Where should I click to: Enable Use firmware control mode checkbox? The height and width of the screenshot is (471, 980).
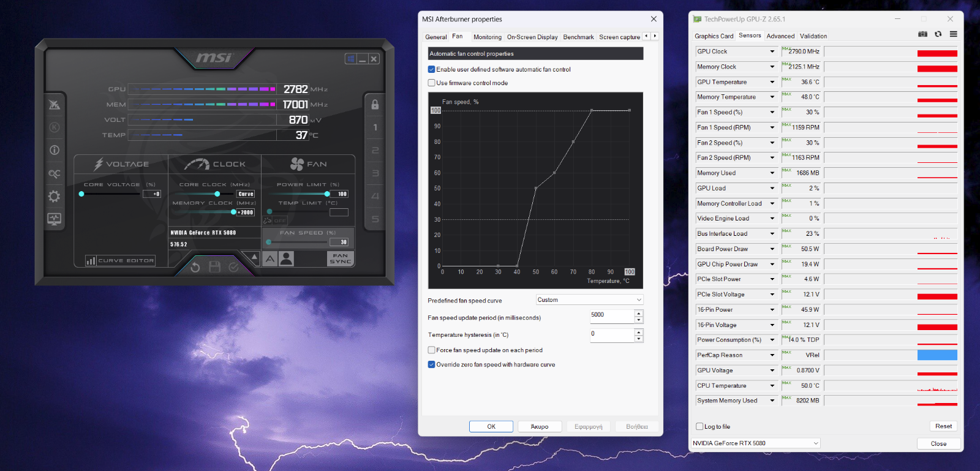pyautogui.click(x=432, y=83)
